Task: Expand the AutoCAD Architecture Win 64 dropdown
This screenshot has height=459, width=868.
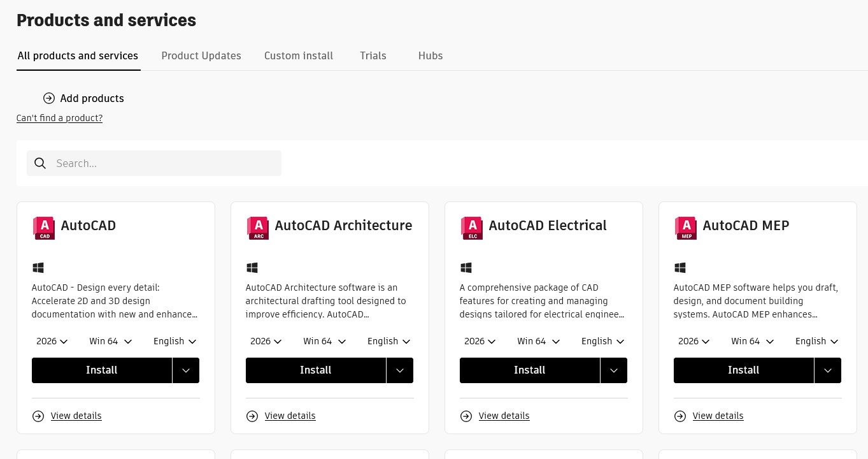Action: (x=325, y=342)
